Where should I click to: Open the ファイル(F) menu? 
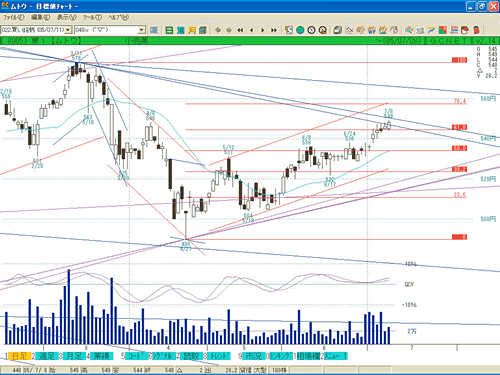(13, 17)
